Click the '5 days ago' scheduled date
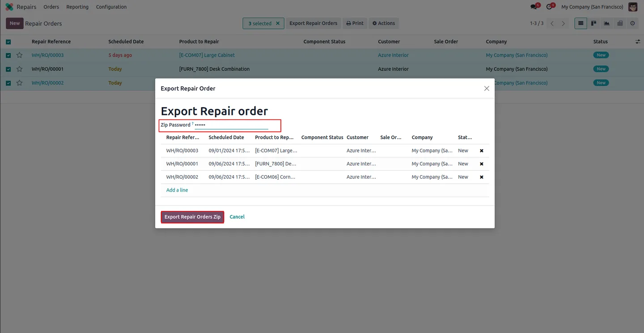 pyautogui.click(x=120, y=55)
